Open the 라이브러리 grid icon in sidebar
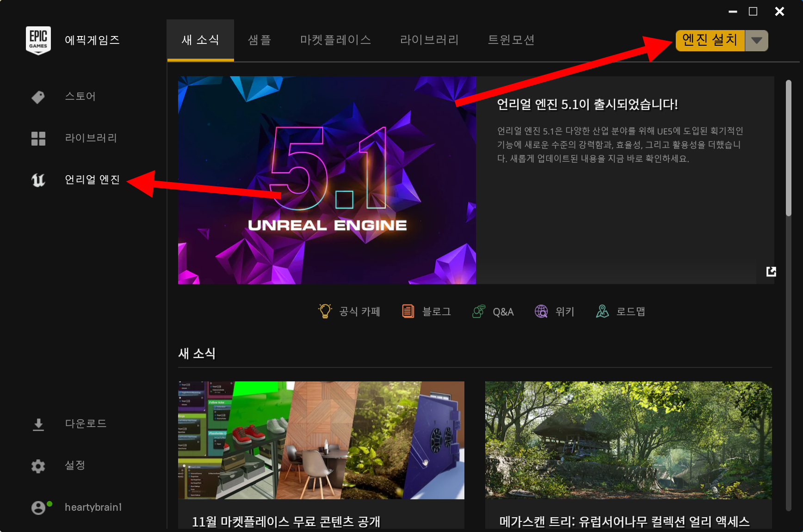Screen dimensions: 803x532 coord(38,139)
